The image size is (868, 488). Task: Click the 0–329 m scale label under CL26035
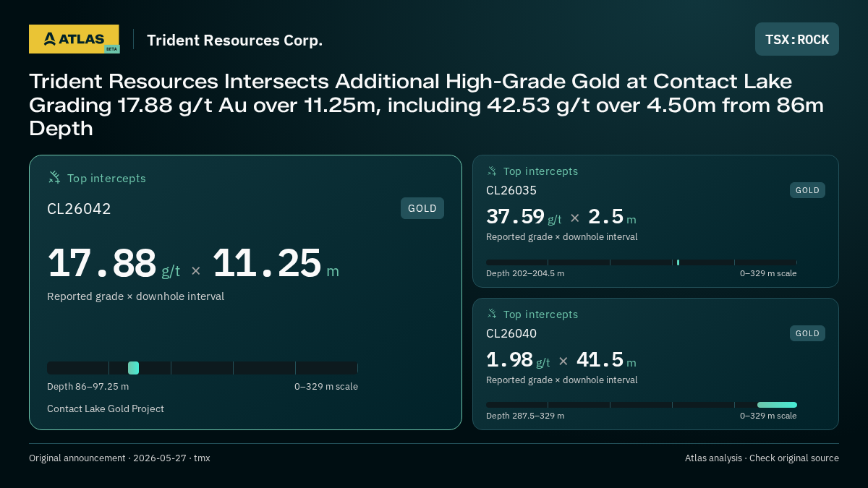768,273
